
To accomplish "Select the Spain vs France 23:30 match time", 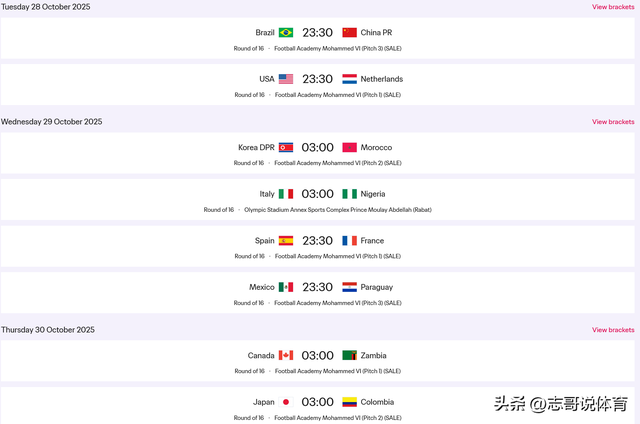I will tap(318, 241).
